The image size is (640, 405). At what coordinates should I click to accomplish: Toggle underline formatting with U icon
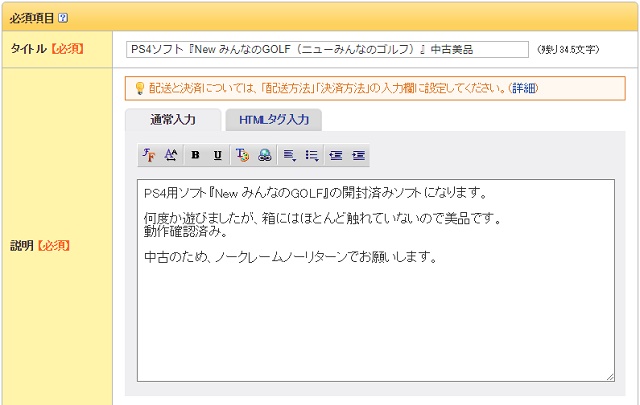tap(218, 155)
